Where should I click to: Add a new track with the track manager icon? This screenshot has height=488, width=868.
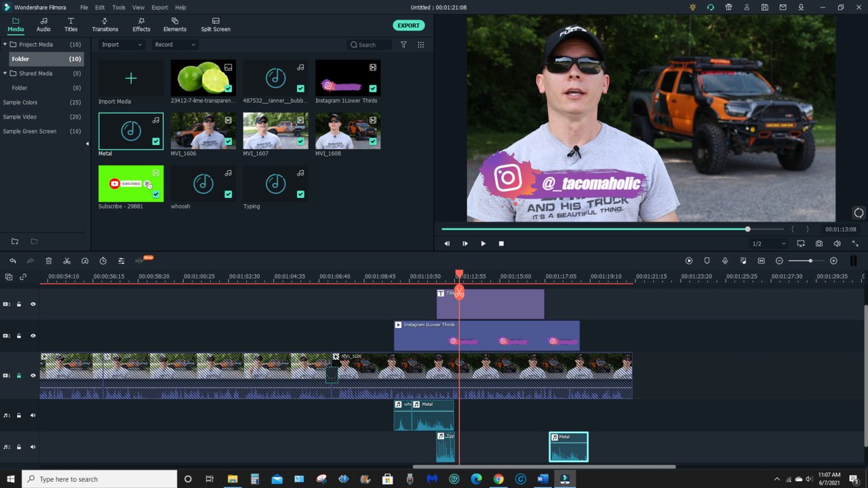tap(9, 277)
